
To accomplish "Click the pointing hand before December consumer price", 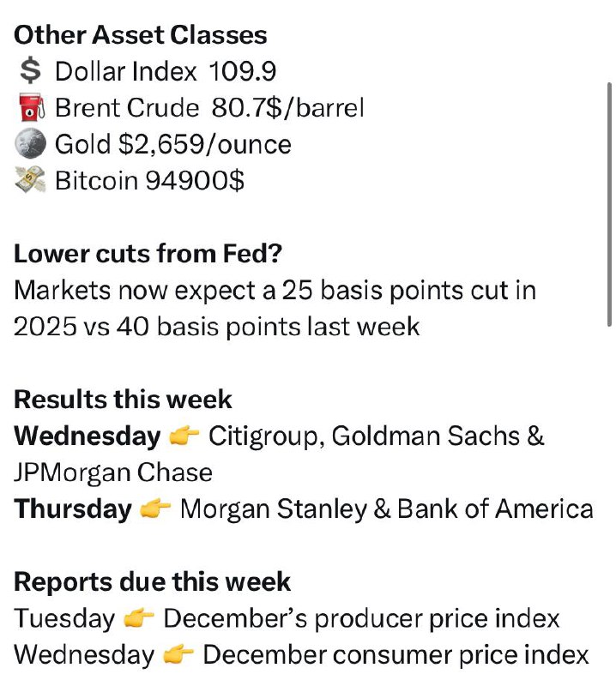I will coord(178,655).
